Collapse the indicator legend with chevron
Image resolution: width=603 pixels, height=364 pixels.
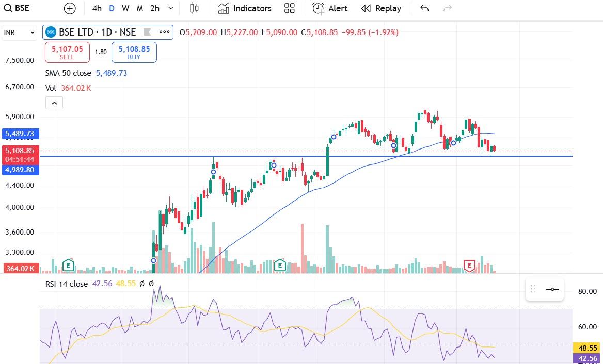point(54,103)
